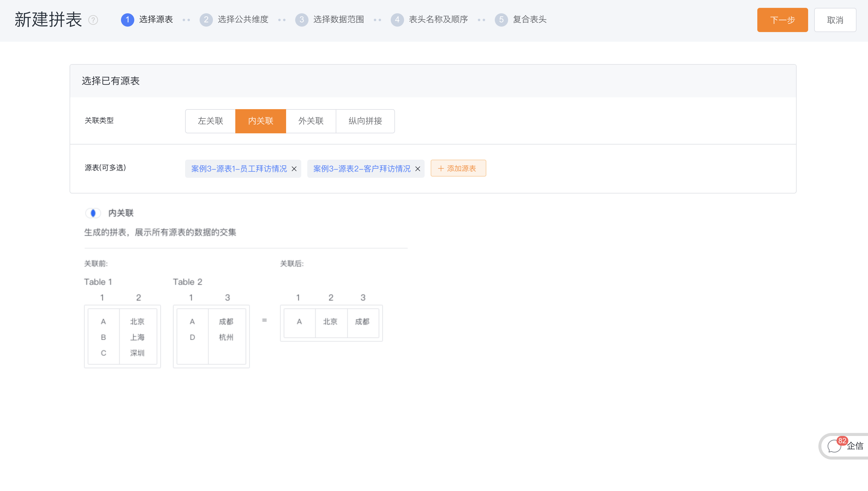Click the 关联前: label
This screenshot has width=868, height=491.
(x=96, y=263)
